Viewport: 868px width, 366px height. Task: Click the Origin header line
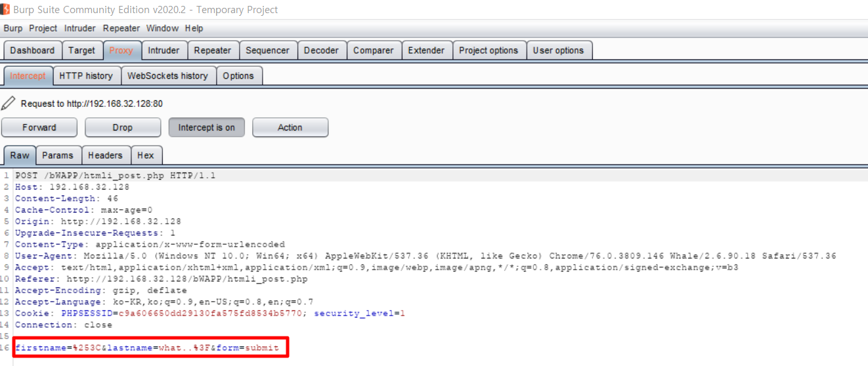(98, 221)
